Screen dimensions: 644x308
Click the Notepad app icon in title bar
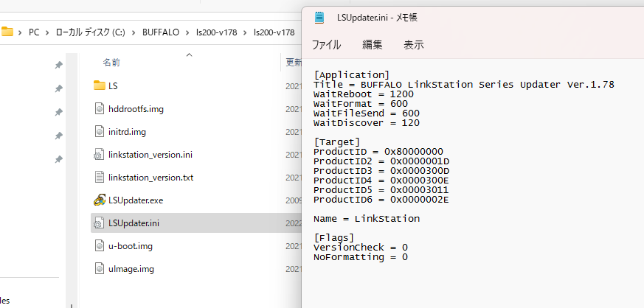(319, 17)
